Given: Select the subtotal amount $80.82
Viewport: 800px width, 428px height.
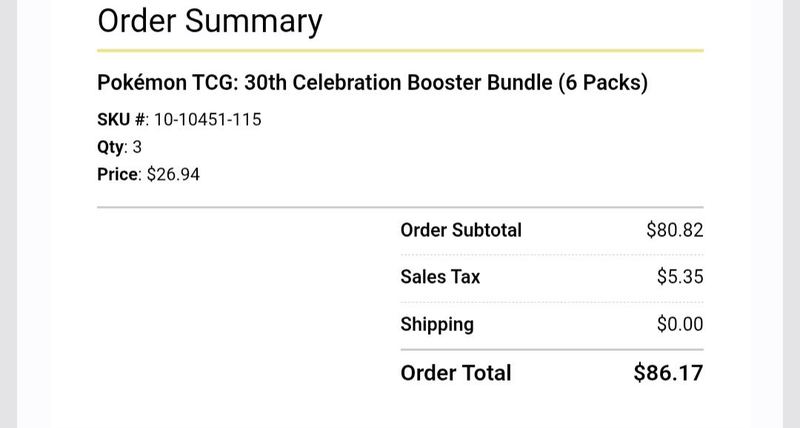Looking at the screenshot, I should [x=675, y=230].
